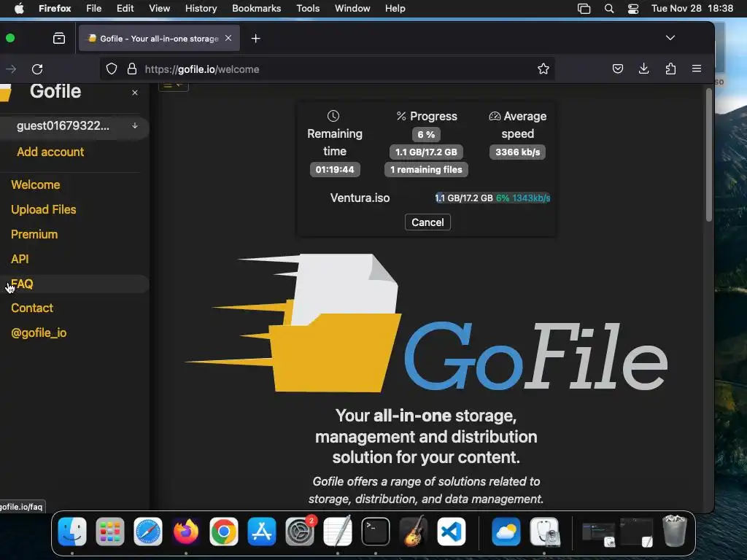Open Firefox tracking protection shield

click(x=112, y=69)
